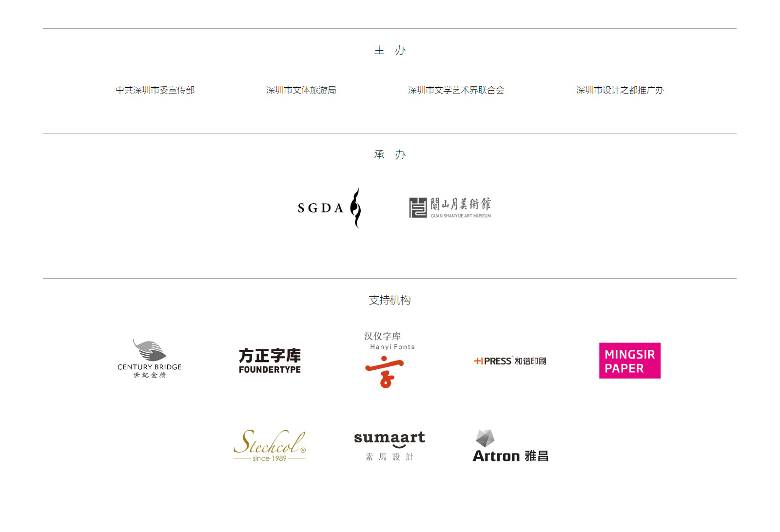Click the 支持机构 section heading

pyautogui.click(x=390, y=300)
